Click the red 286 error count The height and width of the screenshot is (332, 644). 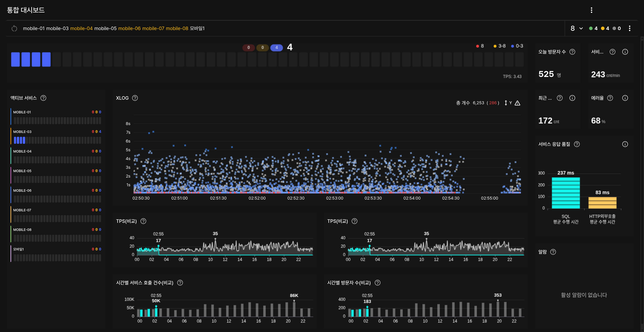point(493,103)
